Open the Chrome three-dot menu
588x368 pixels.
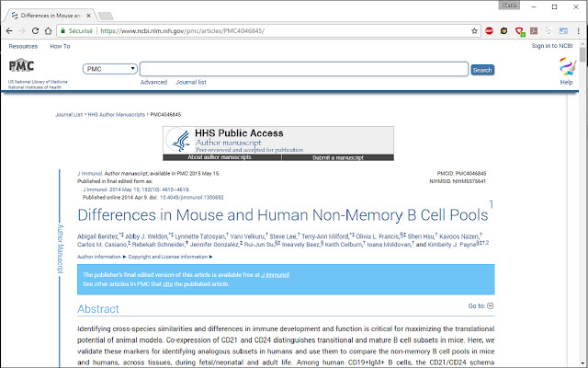pyautogui.click(x=578, y=30)
